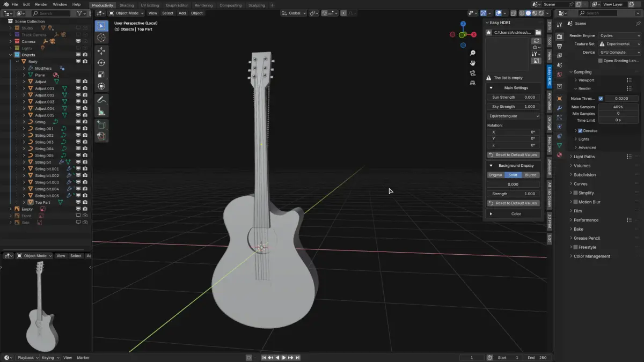Open the File menu
The width and height of the screenshot is (644, 362).
14,4
